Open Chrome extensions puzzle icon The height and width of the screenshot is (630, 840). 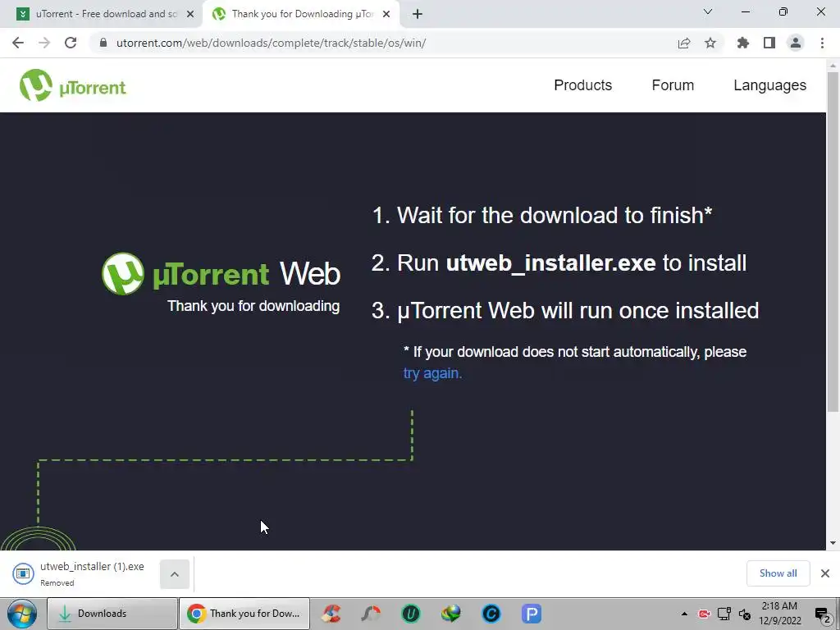pyautogui.click(x=743, y=43)
